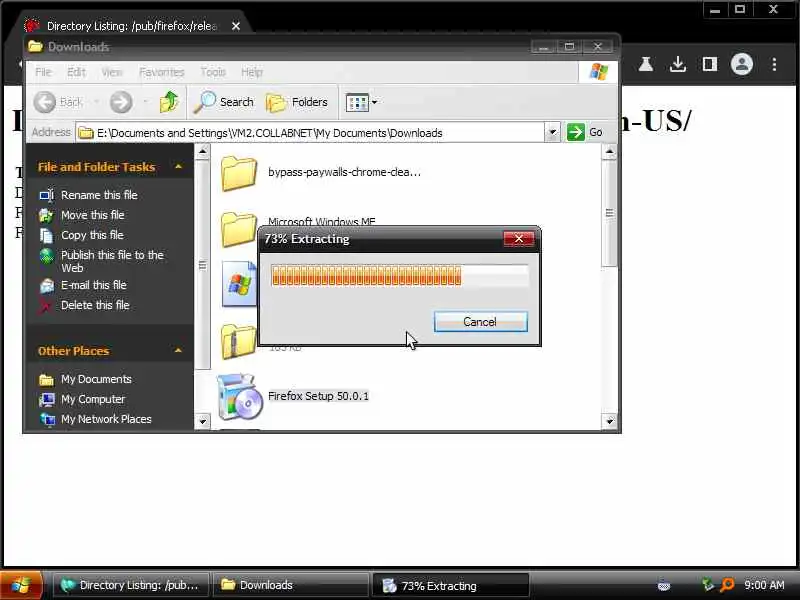This screenshot has width=800, height=600.
Task: Click the task pane scroll down arrow
Action: click(203, 421)
